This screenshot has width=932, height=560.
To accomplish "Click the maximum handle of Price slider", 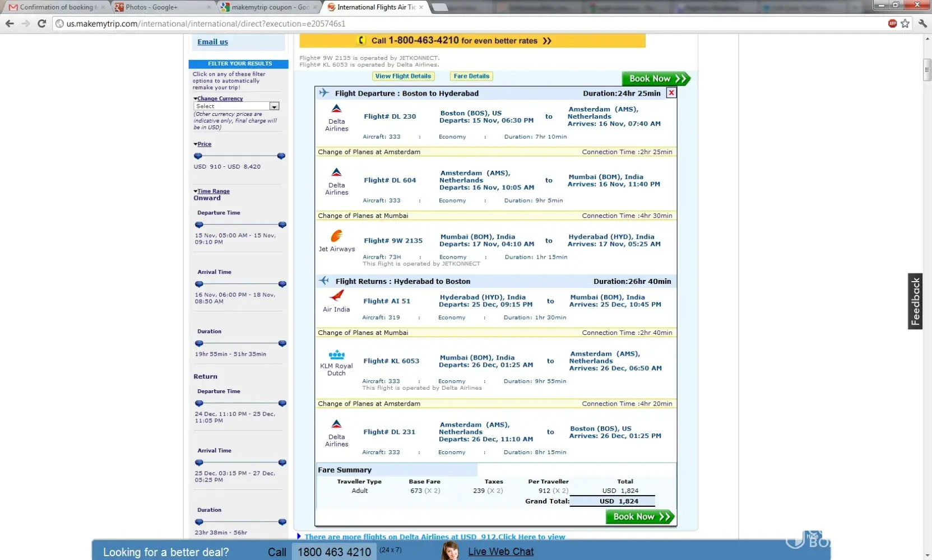I will (281, 156).
